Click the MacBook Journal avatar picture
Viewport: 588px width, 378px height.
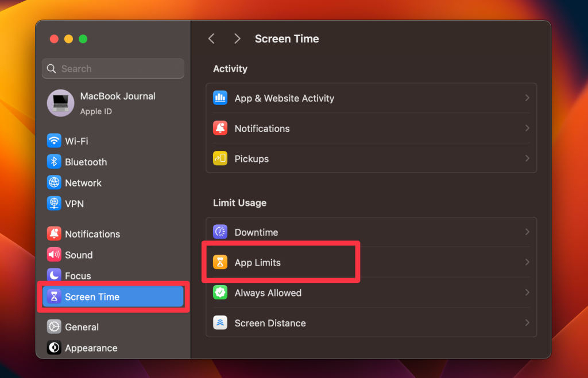[60, 103]
